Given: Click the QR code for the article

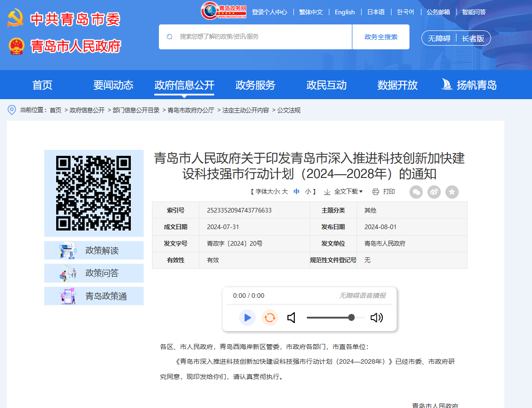Looking at the screenshot, I should (x=94, y=193).
